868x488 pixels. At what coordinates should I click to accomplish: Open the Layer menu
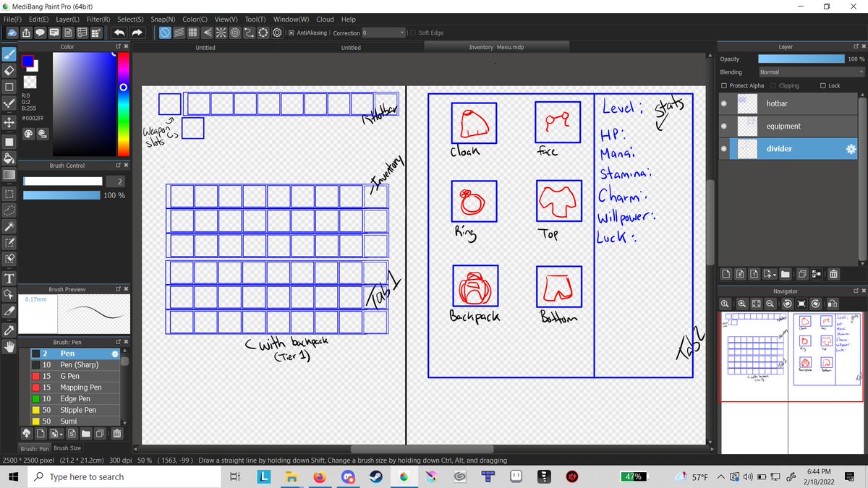click(68, 19)
